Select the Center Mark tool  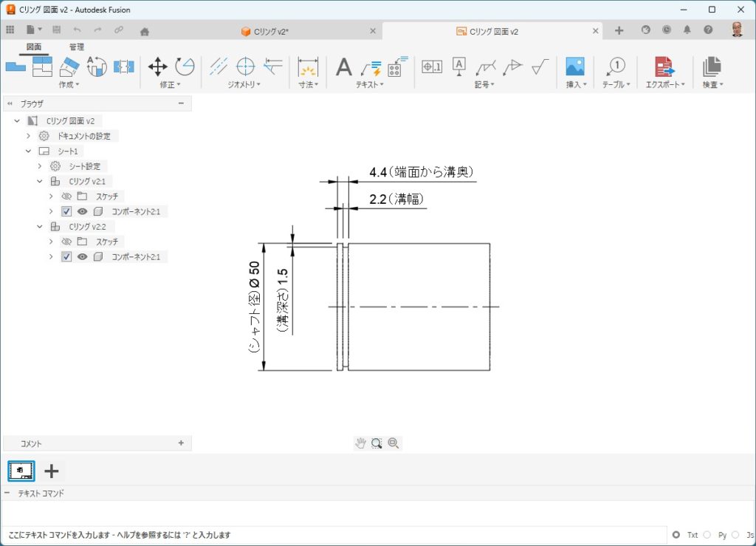click(x=245, y=66)
